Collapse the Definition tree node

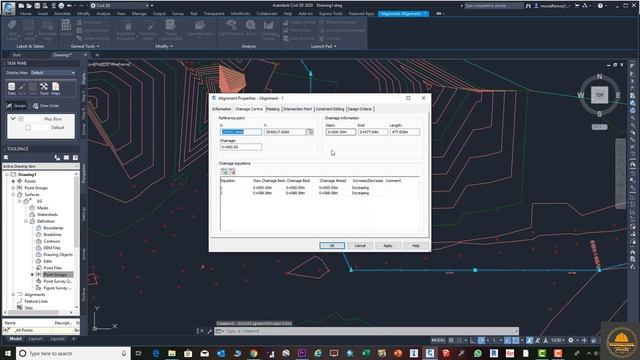26,221
